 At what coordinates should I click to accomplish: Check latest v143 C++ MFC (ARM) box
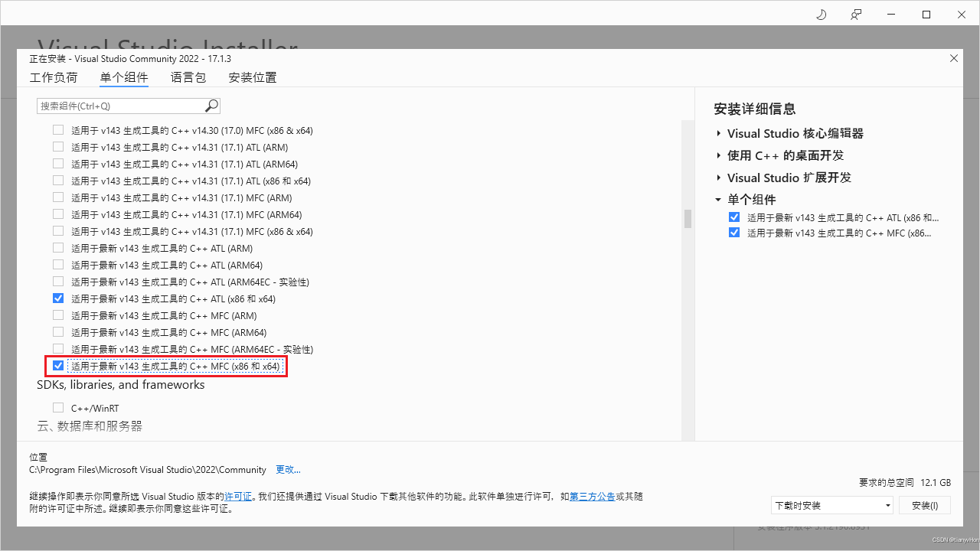coord(58,315)
